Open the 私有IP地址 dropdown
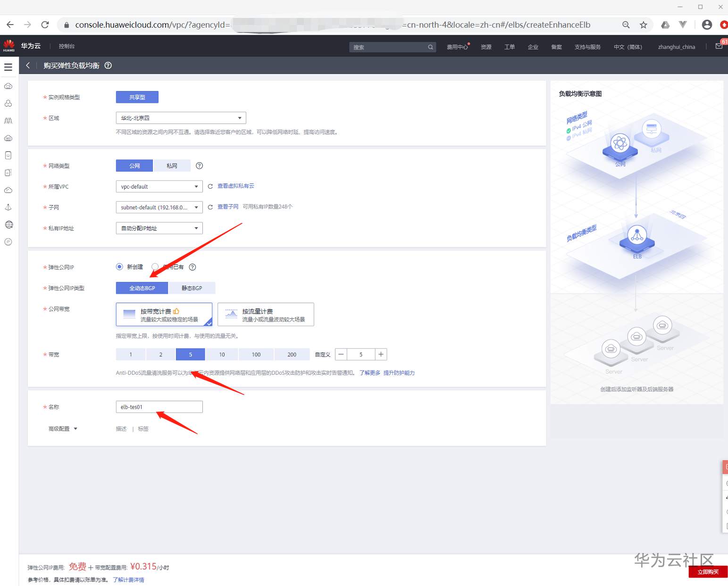 (x=159, y=228)
